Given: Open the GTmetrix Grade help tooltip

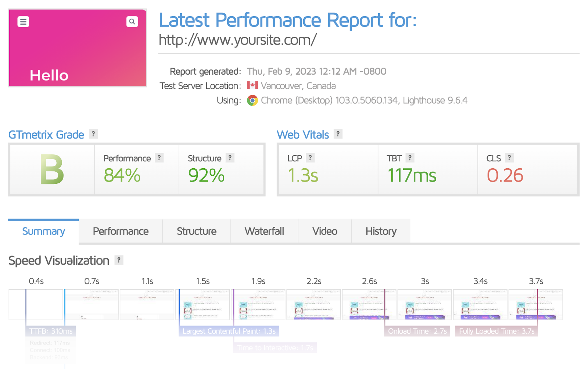Looking at the screenshot, I should click(93, 134).
